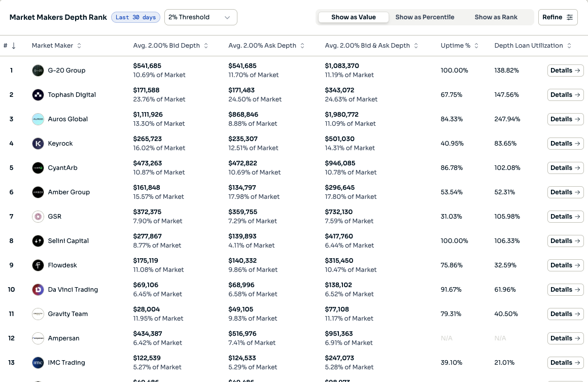Click the Tophash Digital logo icon

pyautogui.click(x=38, y=95)
